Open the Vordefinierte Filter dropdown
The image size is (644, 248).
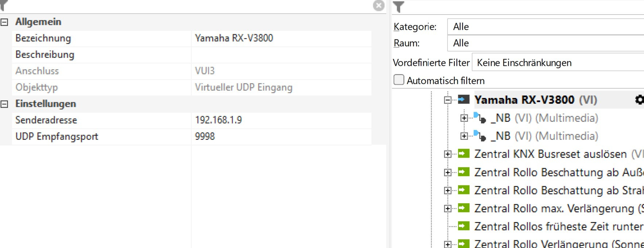click(558, 63)
